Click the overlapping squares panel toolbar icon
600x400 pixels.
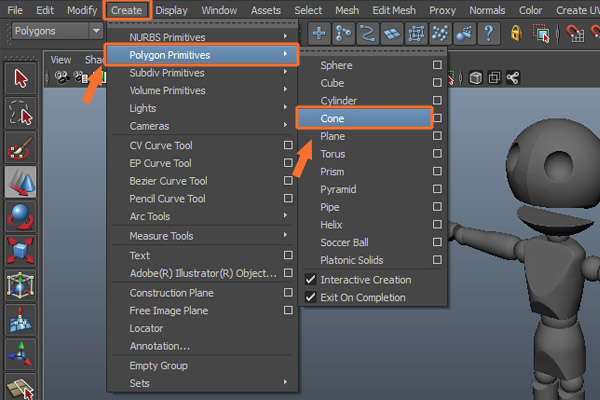[494, 78]
